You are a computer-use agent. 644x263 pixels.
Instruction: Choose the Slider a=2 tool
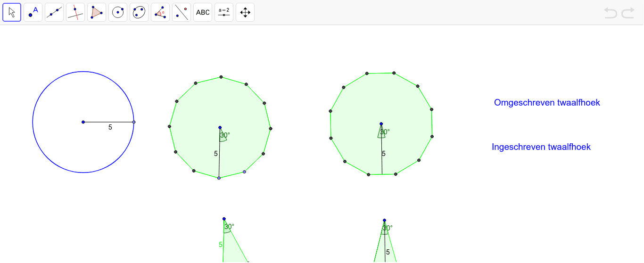(x=224, y=12)
